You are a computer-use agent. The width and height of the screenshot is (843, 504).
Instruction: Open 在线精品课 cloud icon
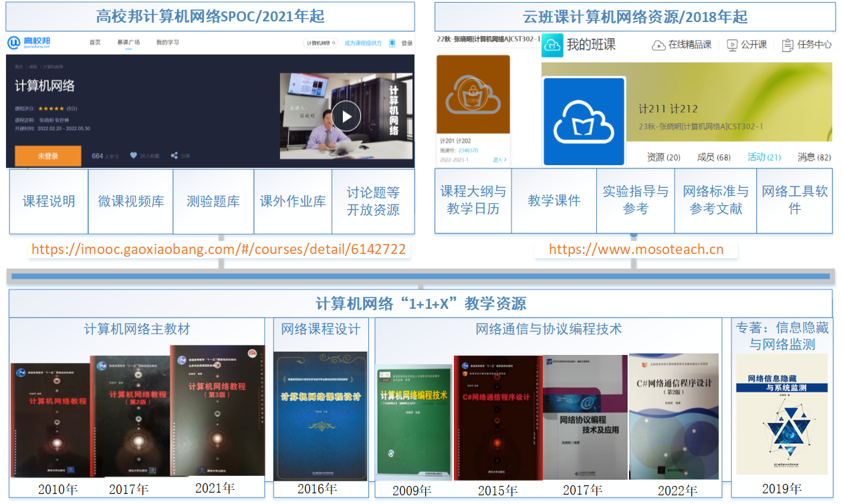coord(658,45)
